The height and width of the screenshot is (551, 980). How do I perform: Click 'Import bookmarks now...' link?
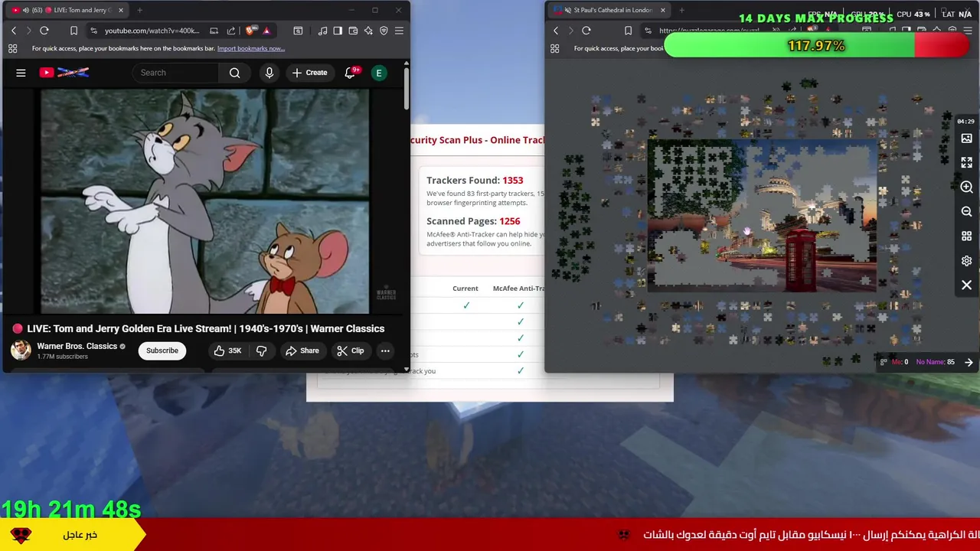(251, 48)
